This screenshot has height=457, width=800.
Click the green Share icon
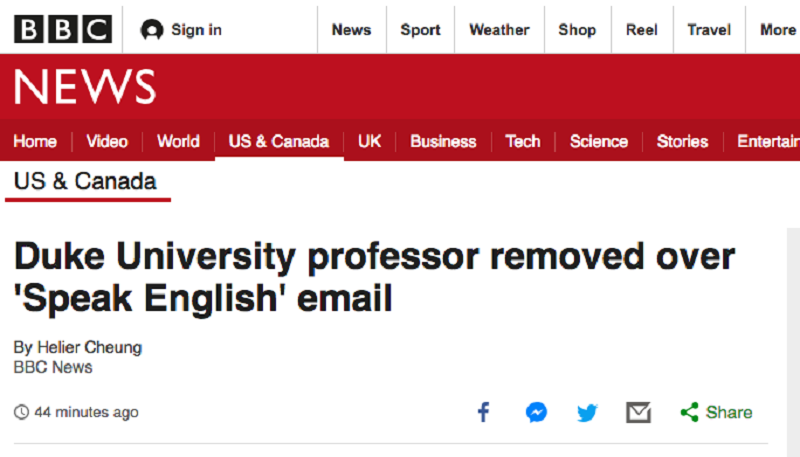tap(689, 412)
